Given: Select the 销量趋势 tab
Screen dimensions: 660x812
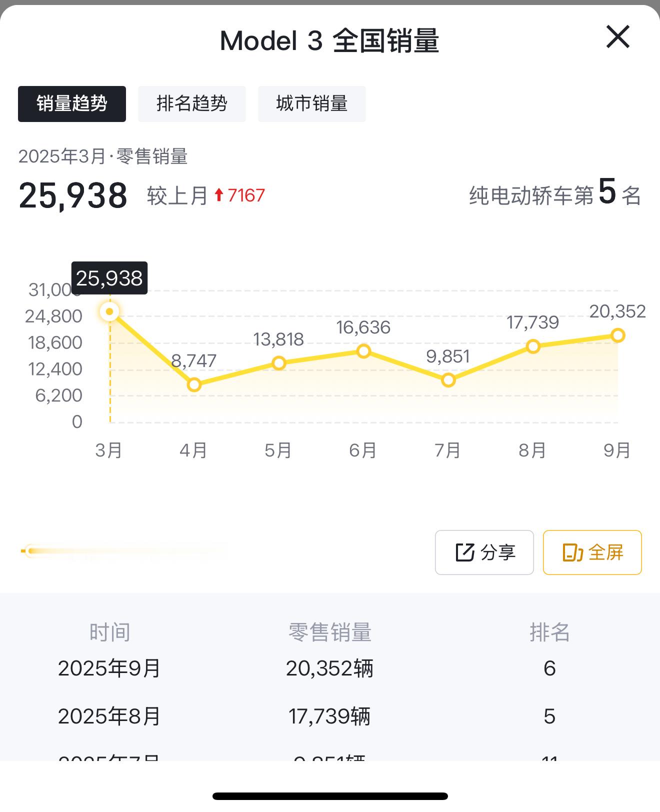Looking at the screenshot, I should (x=72, y=104).
